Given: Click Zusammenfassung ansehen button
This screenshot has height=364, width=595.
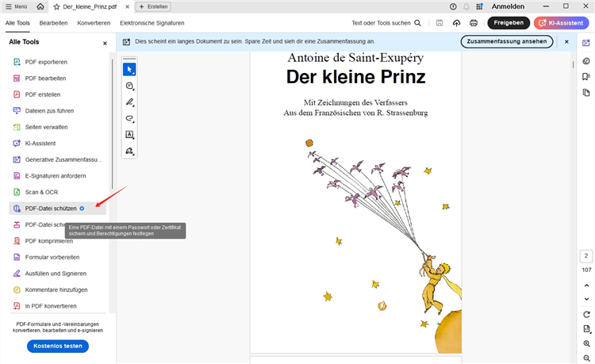Looking at the screenshot, I should click(x=507, y=41).
